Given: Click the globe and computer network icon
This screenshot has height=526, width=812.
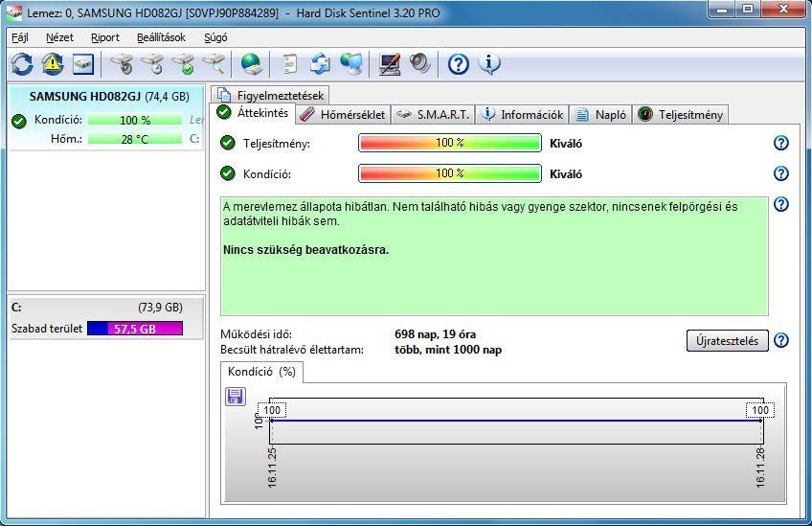Looking at the screenshot, I should [351, 64].
